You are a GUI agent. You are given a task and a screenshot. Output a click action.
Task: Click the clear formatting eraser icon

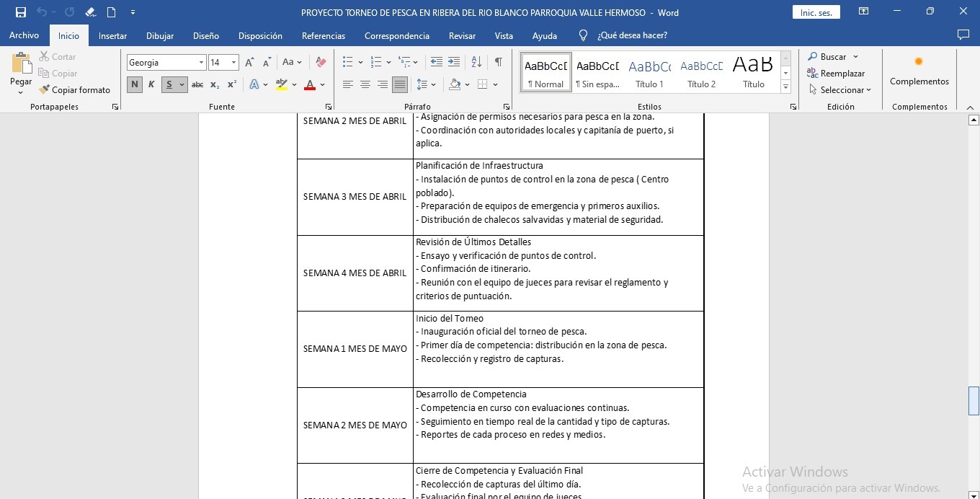[x=321, y=63]
